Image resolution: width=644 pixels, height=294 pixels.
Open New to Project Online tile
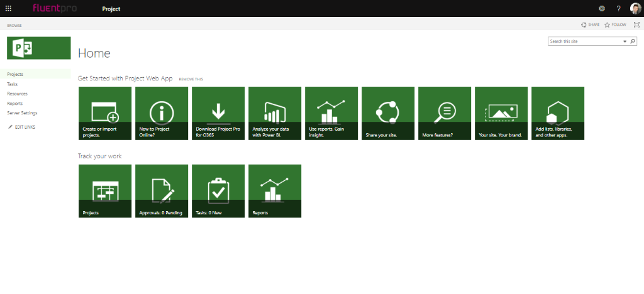(x=162, y=113)
